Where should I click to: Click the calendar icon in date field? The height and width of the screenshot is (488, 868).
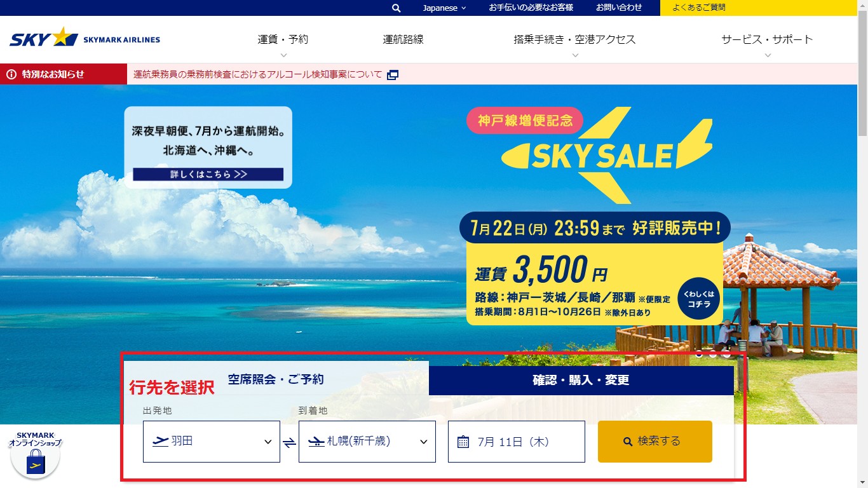[463, 442]
